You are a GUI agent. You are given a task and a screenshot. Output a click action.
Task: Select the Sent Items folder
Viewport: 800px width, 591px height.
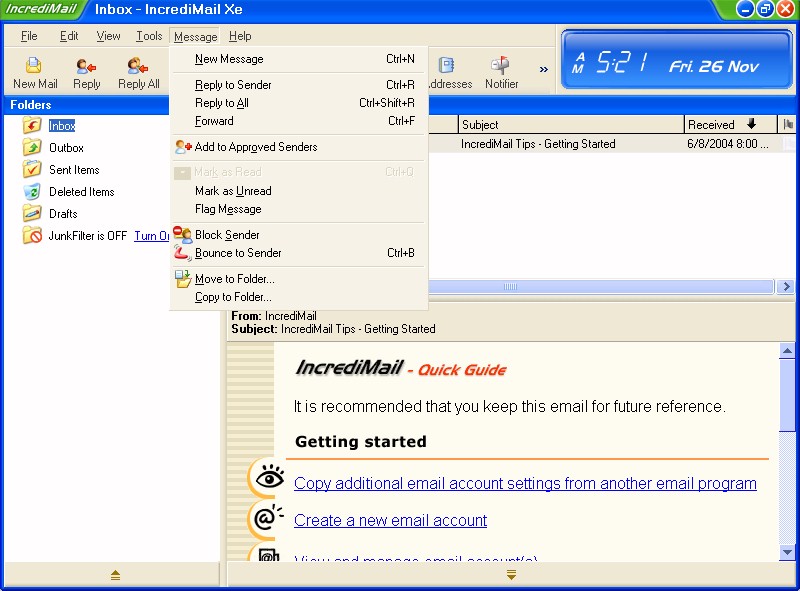[73, 170]
